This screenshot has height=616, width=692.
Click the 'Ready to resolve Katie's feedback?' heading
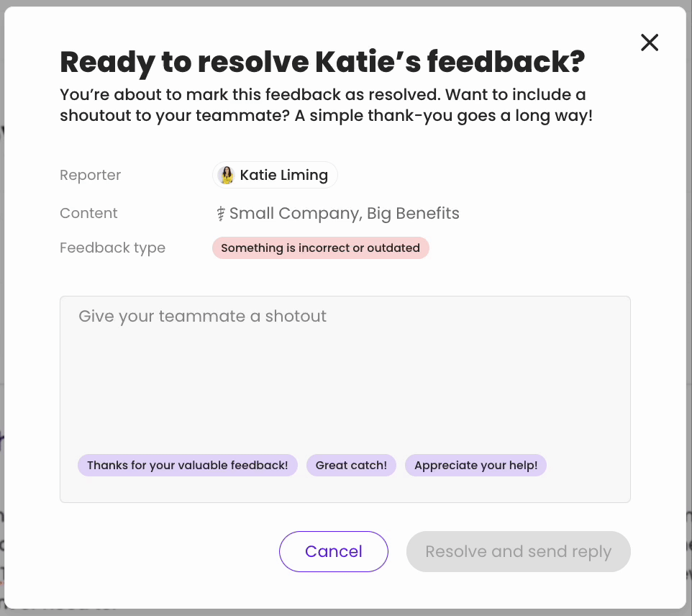coord(322,63)
